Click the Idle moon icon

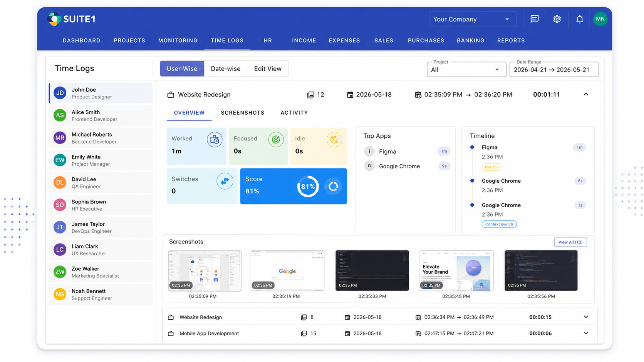pos(334,140)
